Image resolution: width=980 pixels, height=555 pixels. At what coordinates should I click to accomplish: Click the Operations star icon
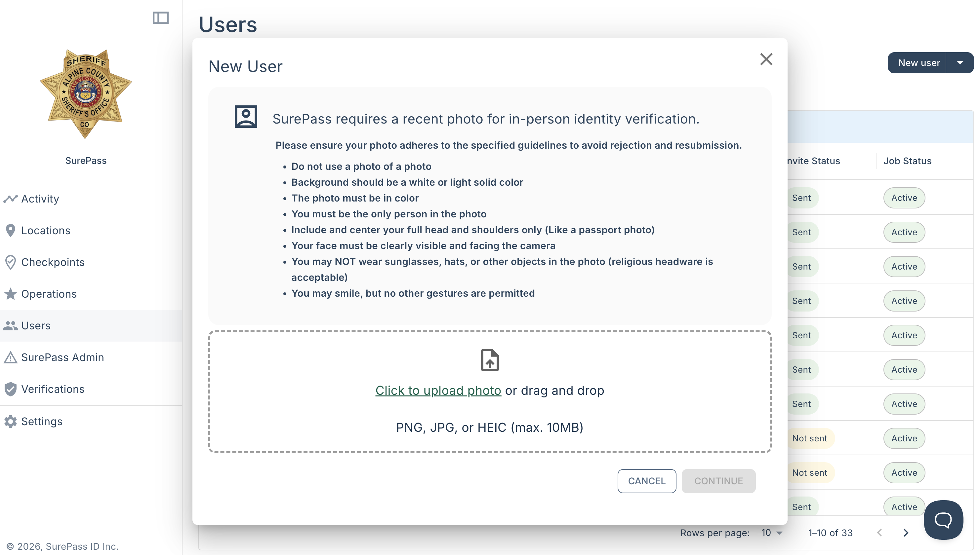10,294
